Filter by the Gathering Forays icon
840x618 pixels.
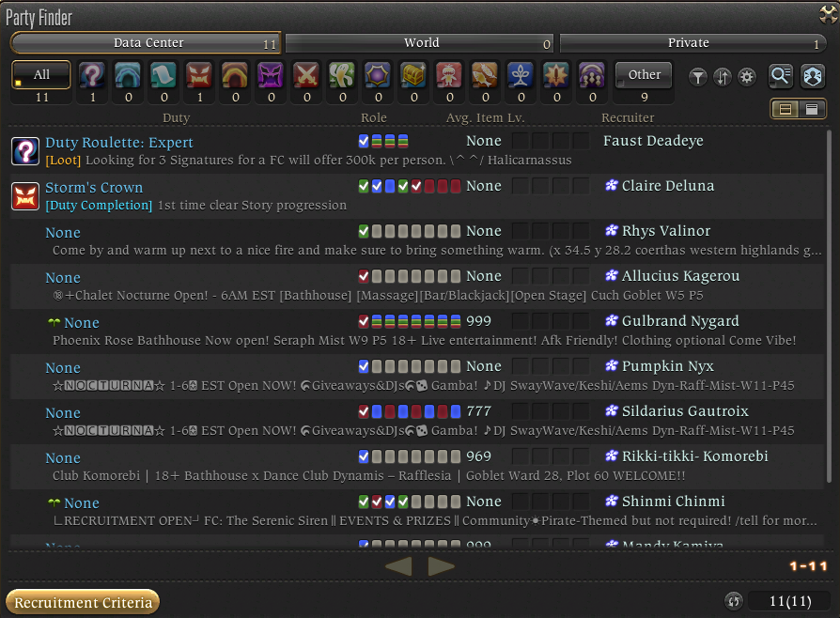coord(485,75)
